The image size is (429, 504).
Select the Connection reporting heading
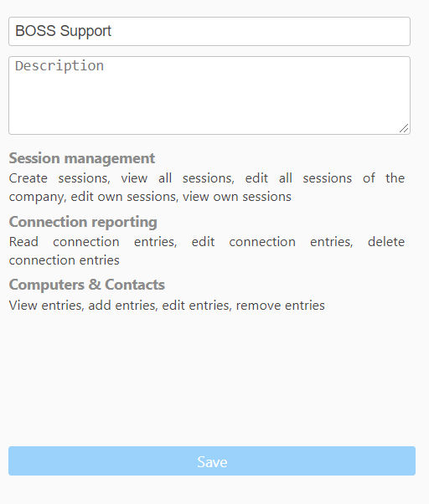tap(83, 222)
